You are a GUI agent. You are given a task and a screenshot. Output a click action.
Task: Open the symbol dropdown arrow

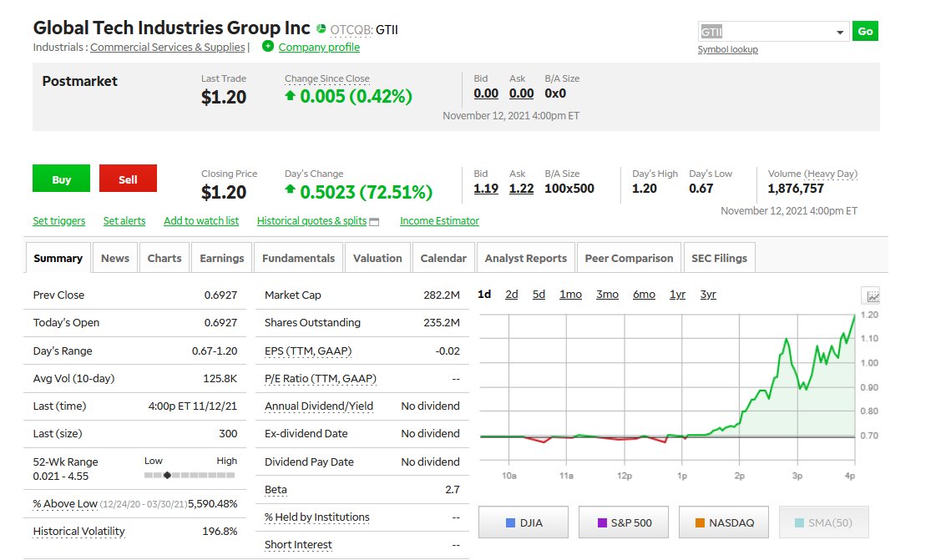click(x=840, y=32)
